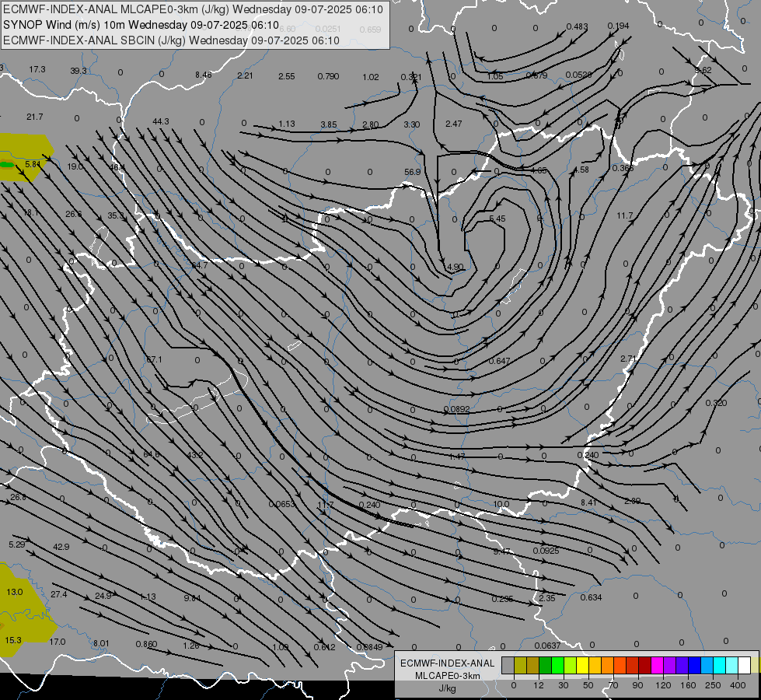Click the map value 56.9

click(x=412, y=172)
